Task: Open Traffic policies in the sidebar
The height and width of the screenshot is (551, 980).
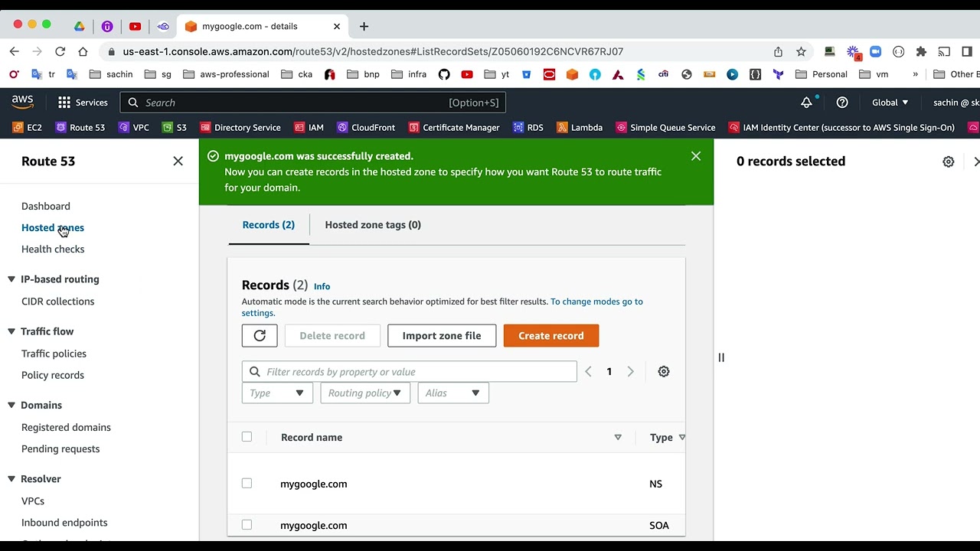Action: point(54,354)
